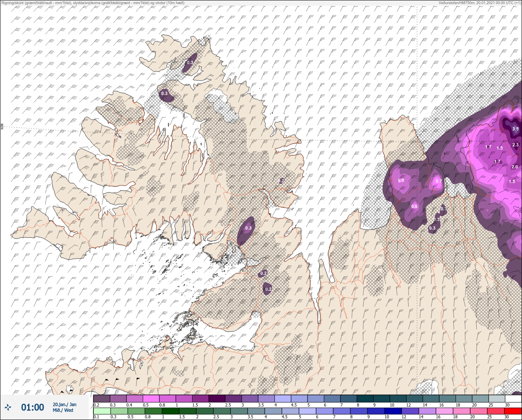Click the 2.0 precipitation value on the map

[x=514, y=167]
